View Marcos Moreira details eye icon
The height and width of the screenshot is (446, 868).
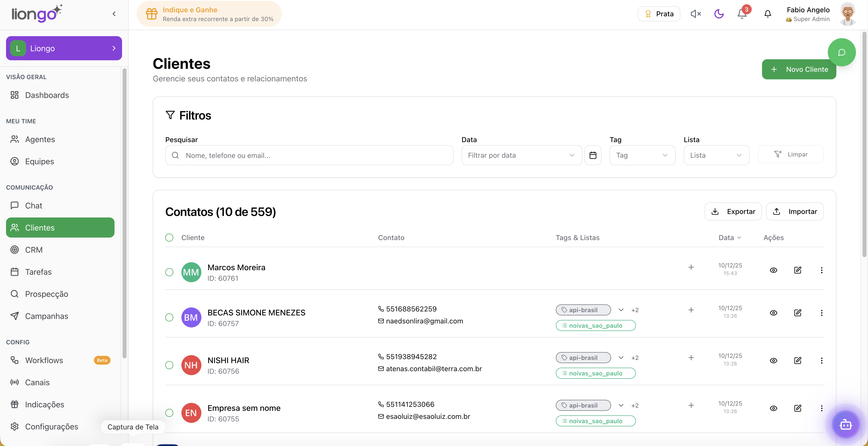[773, 270]
